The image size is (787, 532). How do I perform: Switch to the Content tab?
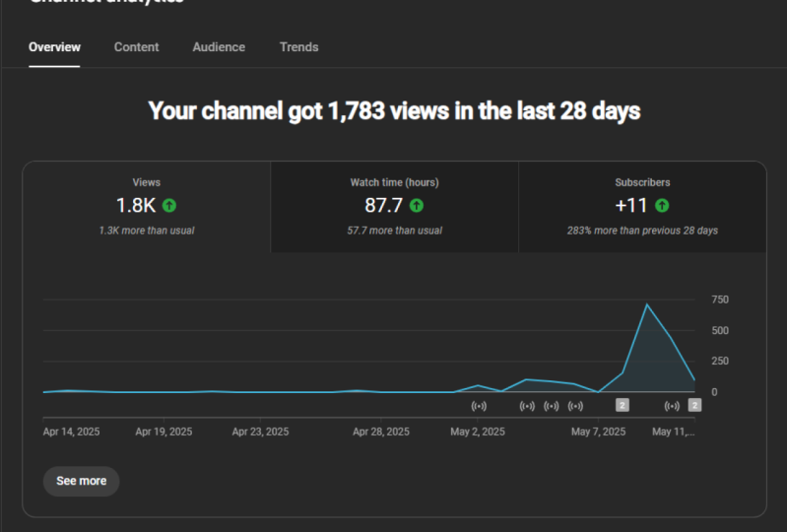[x=137, y=47]
